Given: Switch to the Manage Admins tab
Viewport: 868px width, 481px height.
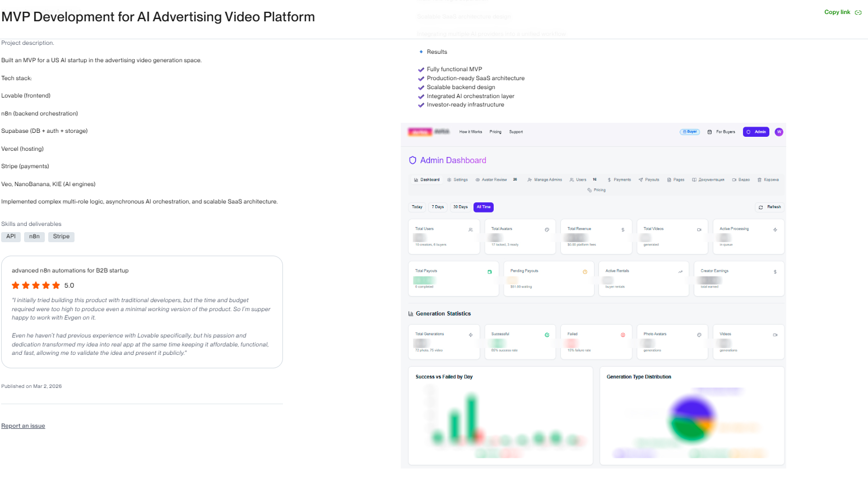Looking at the screenshot, I should click(545, 180).
